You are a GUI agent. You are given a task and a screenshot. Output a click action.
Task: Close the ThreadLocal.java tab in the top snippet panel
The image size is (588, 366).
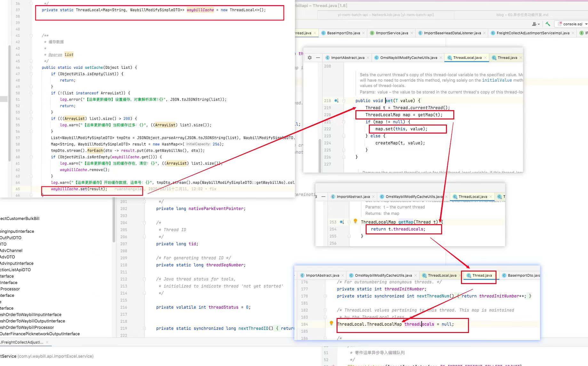[x=486, y=58]
